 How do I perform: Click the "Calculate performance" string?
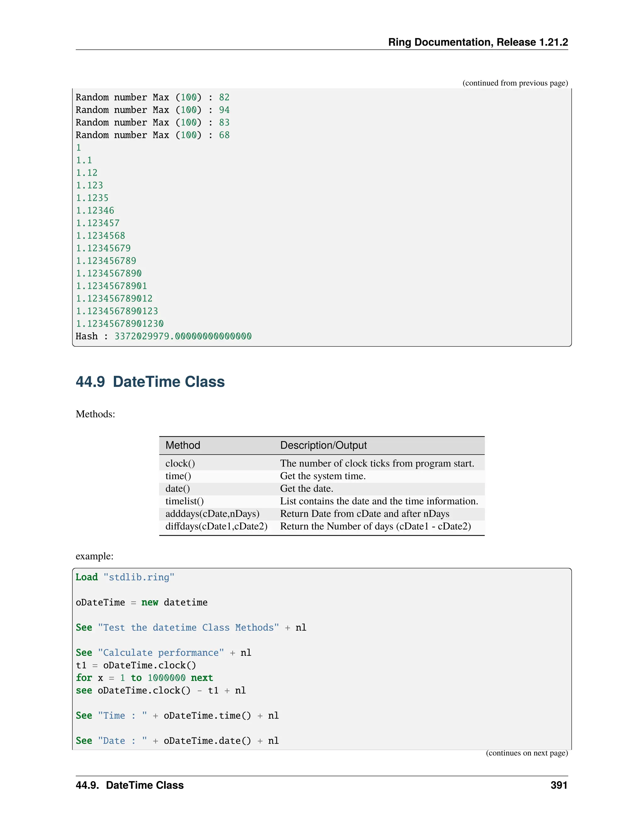click(x=161, y=653)
